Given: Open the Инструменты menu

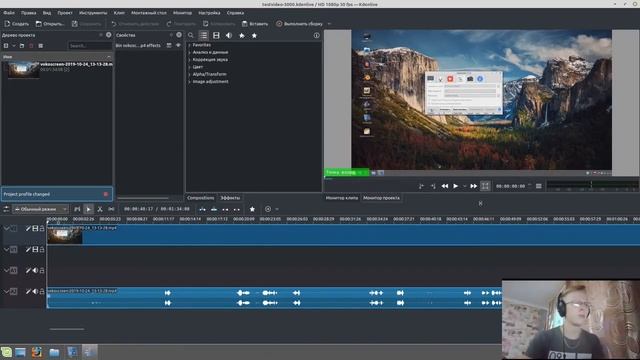Looking at the screenshot, I should coord(93,13).
